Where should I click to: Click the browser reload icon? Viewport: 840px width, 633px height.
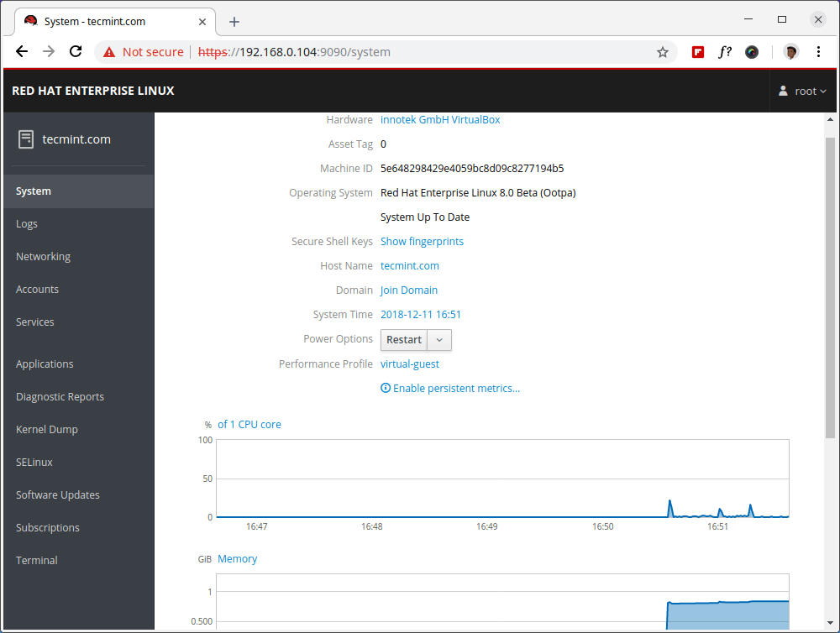(x=76, y=52)
